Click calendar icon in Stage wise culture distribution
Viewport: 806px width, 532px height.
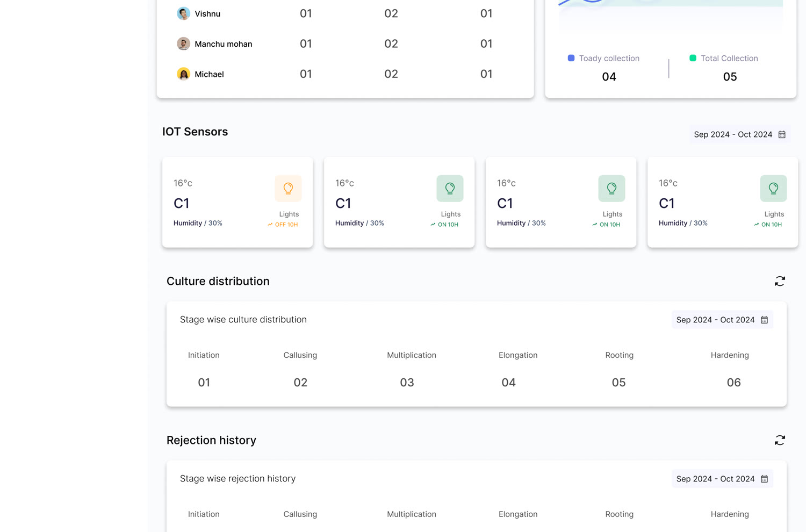click(x=764, y=320)
